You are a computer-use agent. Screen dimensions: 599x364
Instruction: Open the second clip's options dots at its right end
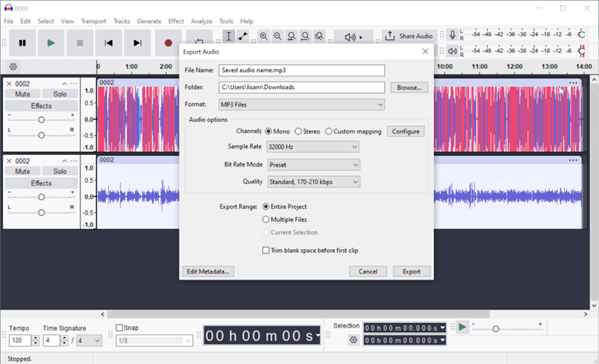pyautogui.click(x=573, y=160)
